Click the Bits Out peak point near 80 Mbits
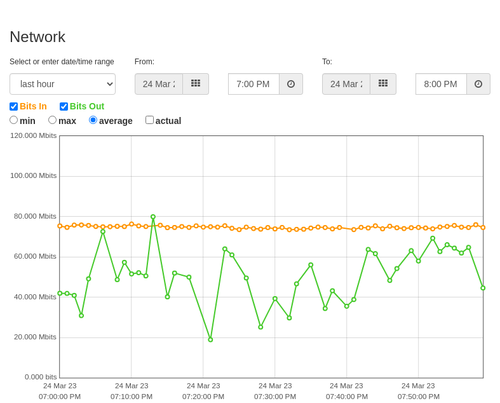The width and height of the screenshot is (500, 403). 153,217
